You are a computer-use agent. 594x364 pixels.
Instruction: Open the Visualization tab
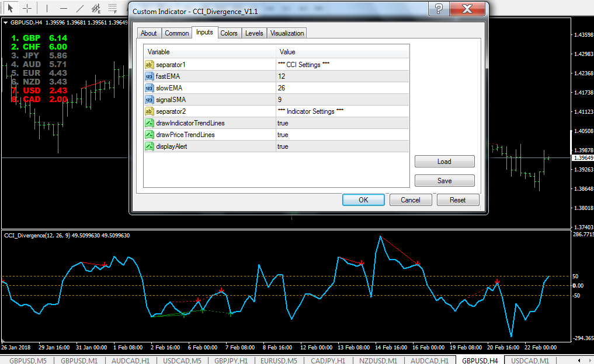[x=287, y=33]
